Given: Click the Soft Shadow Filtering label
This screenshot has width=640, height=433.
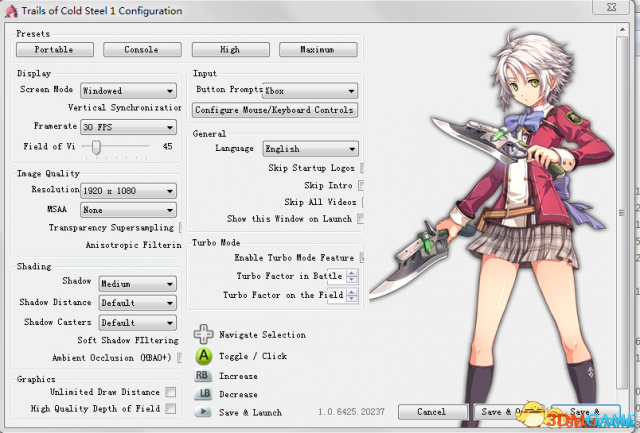Looking at the screenshot, I should click(x=128, y=340).
